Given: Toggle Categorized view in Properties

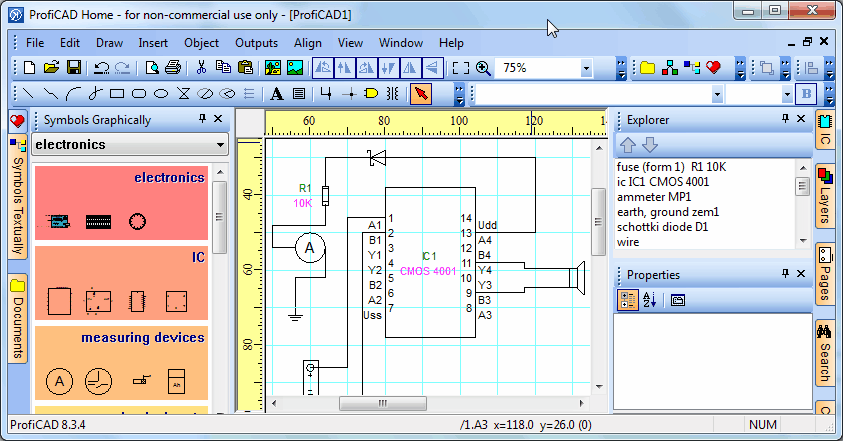Looking at the screenshot, I should point(627,300).
